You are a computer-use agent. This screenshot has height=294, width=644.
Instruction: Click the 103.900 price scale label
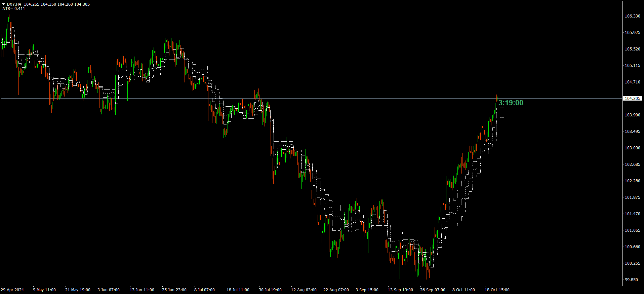[x=632, y=115]
